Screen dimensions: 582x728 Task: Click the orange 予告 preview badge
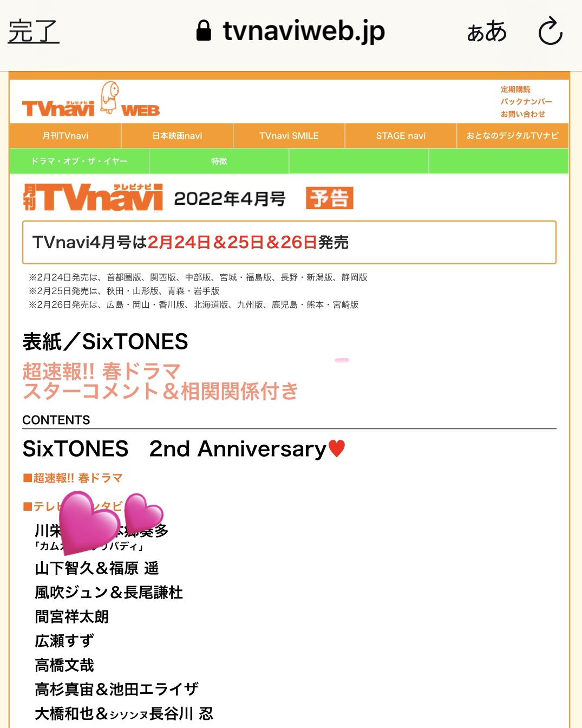[x=330, y=198]
